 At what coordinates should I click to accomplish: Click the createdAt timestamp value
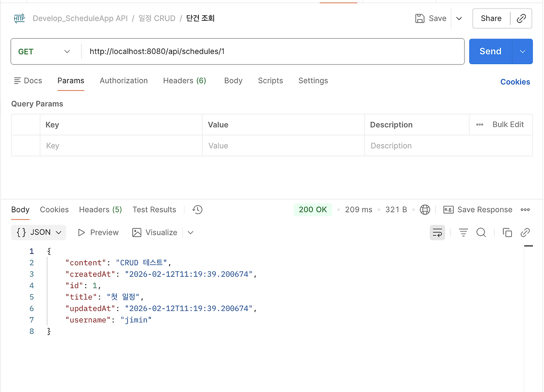[x=189, y=274]
